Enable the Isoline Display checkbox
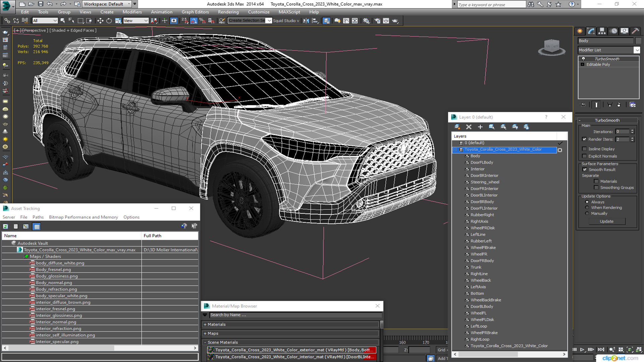Viewport: 644px width, 362px height. (584, 149)
